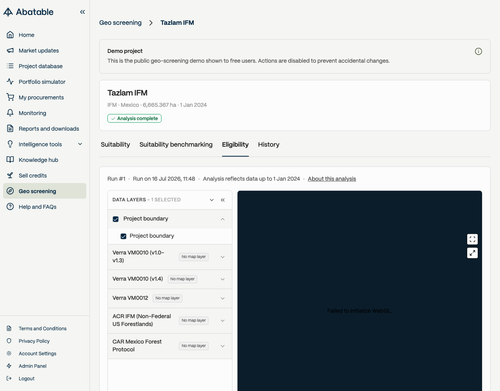Click the My procurements cart icon
The width and height of the screenshot is (500, 391).
tap(10, 97)
